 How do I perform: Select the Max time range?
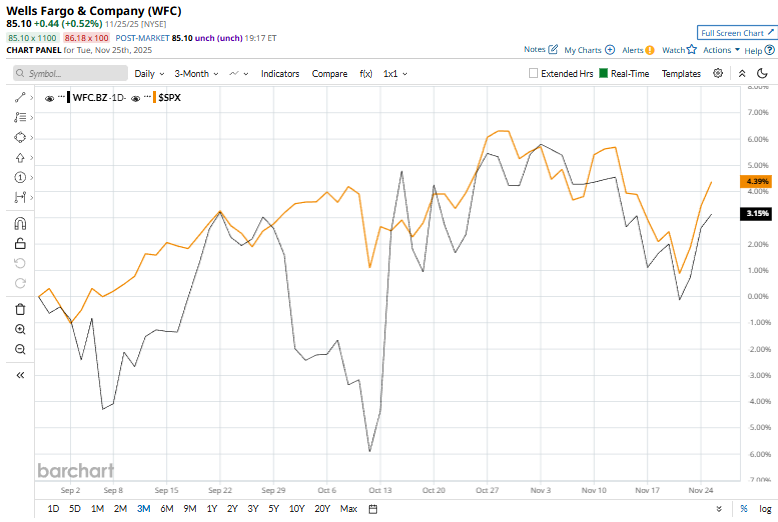348,509
